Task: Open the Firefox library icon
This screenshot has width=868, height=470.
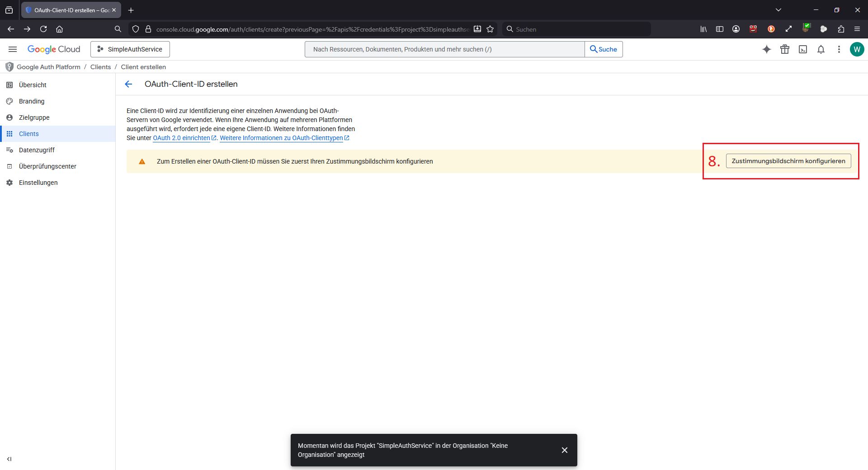Action: click(x=703, y=29)
